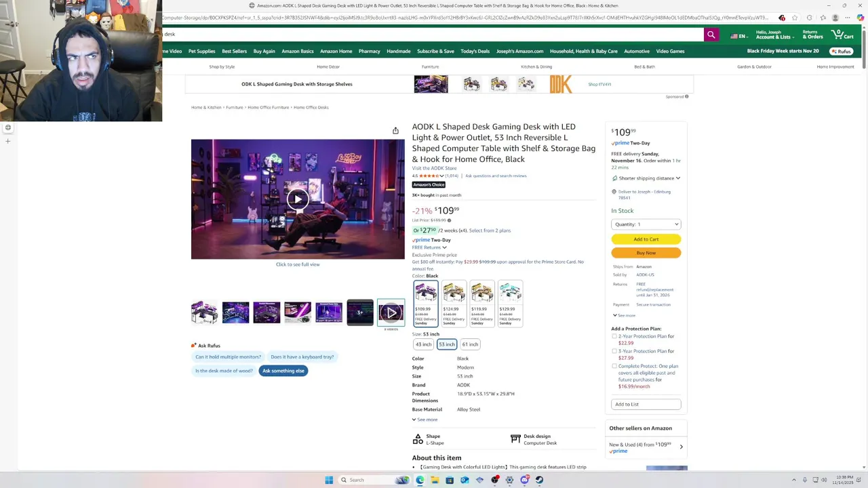
Task: Click the magenta Amazon search magnifier button
Action: [711, 35]
